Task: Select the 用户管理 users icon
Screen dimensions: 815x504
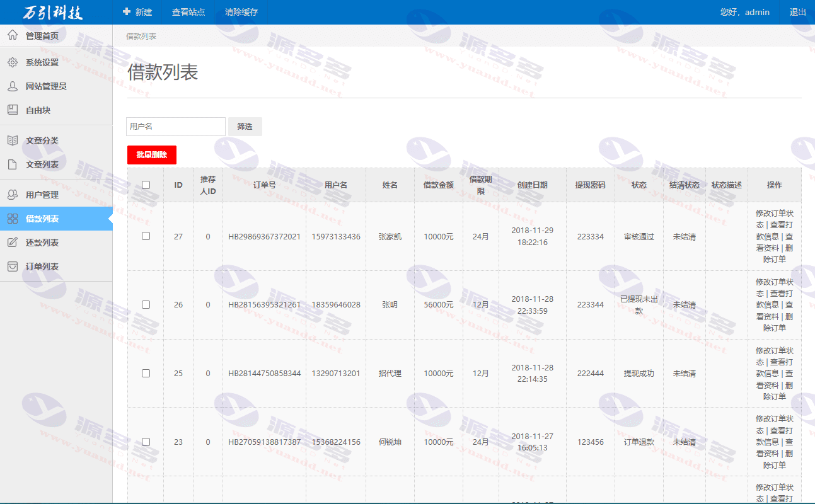Action: 12,195
